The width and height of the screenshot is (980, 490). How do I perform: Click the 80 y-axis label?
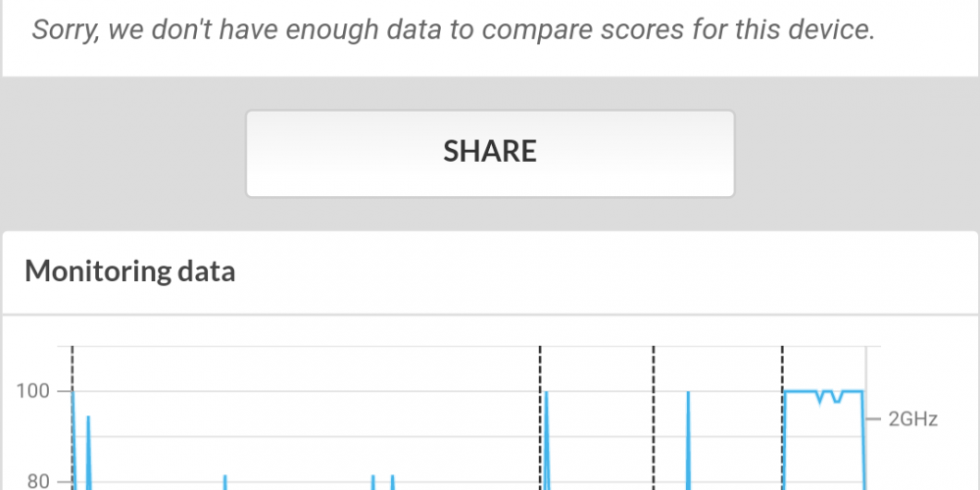39,481
